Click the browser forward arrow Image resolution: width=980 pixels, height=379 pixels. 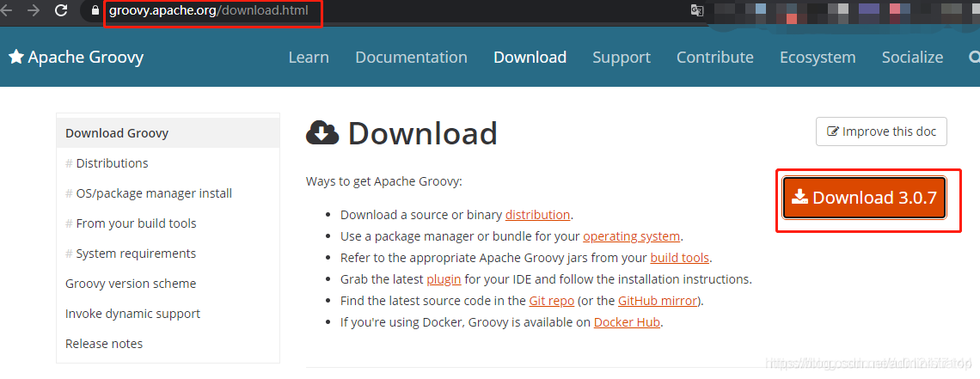(34, 10)
